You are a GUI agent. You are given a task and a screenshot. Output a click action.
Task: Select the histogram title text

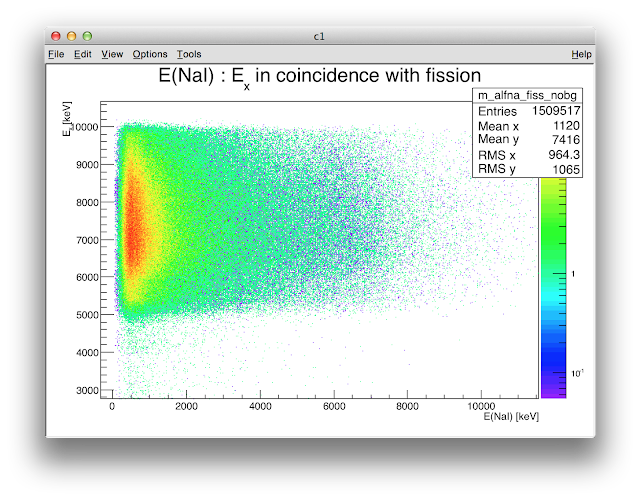(x=320, y=76)
